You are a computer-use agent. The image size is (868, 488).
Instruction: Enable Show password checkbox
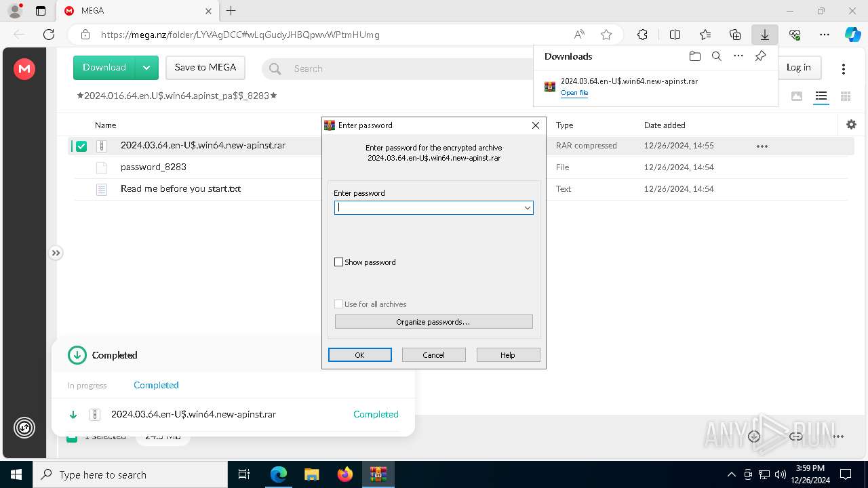[339, 262]
